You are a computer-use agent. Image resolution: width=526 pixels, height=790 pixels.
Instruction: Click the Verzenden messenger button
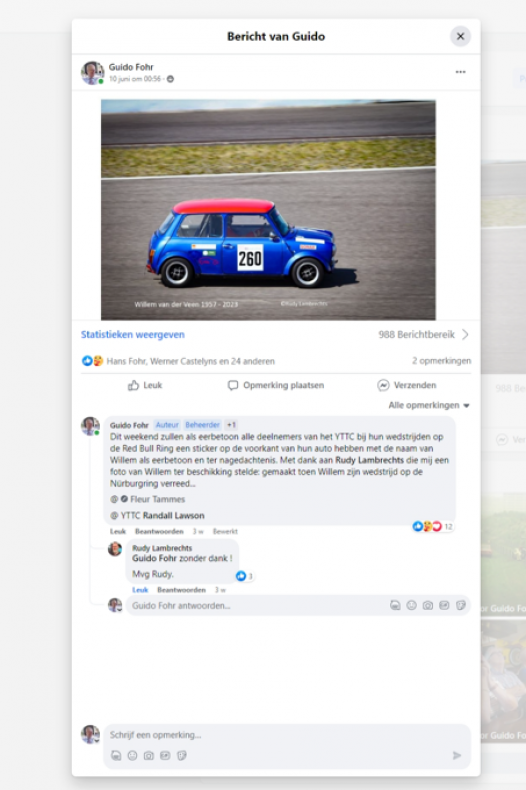pyautogui.click(x=407, y=385)
